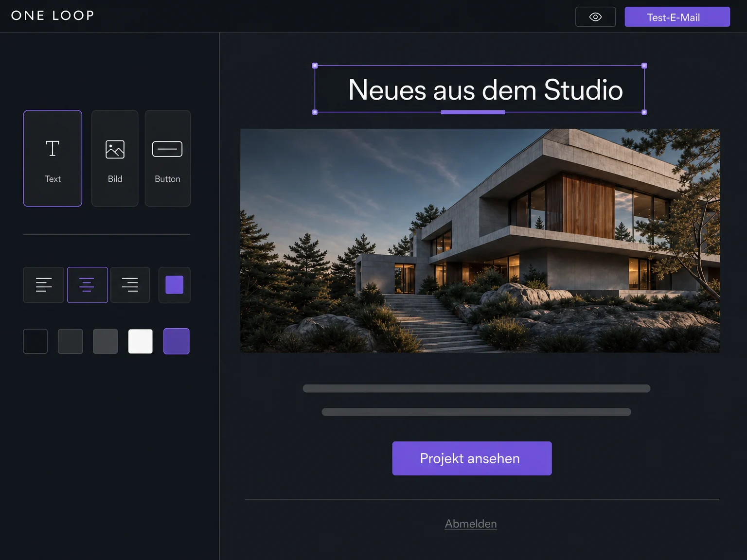Follow the Abmelden link
Screen dimensions: 747x560
point(471,524)
